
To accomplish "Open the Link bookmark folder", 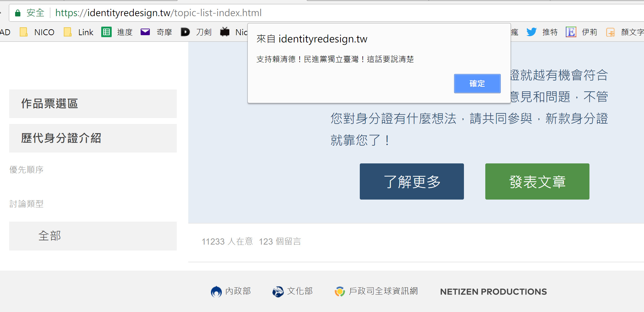I will pyautogui.click(x=79, y=32).
